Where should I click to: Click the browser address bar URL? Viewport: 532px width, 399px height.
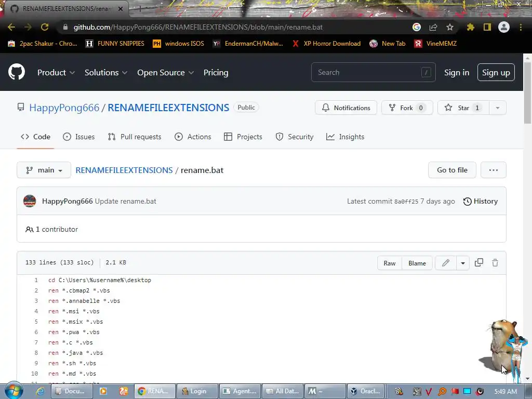[x=198, y=27]
